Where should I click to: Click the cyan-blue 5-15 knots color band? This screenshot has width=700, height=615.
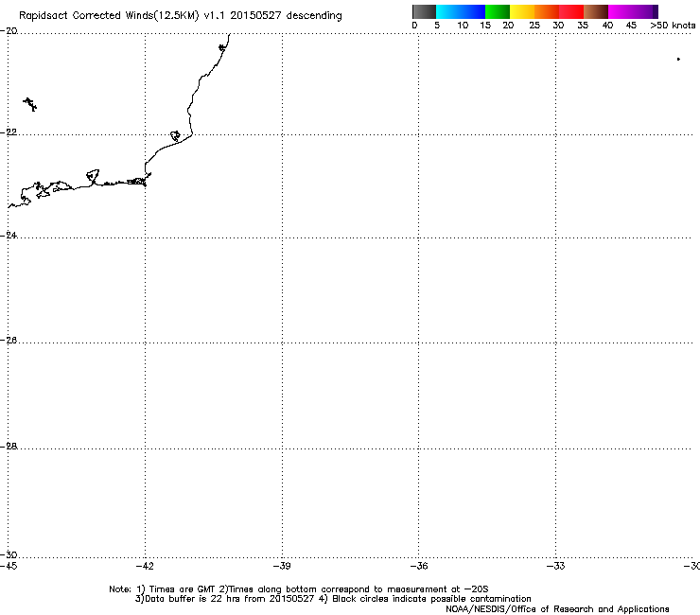(x=461, y=11)
